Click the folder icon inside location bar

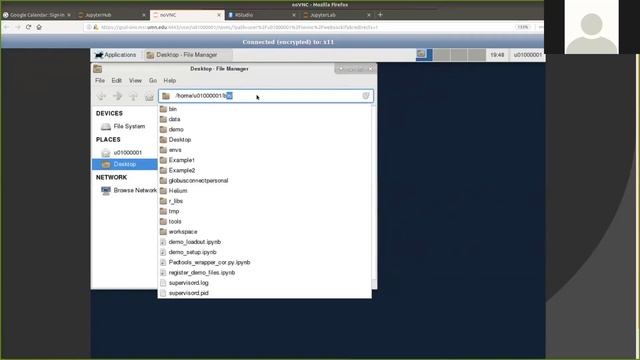[x=166, y=96]
